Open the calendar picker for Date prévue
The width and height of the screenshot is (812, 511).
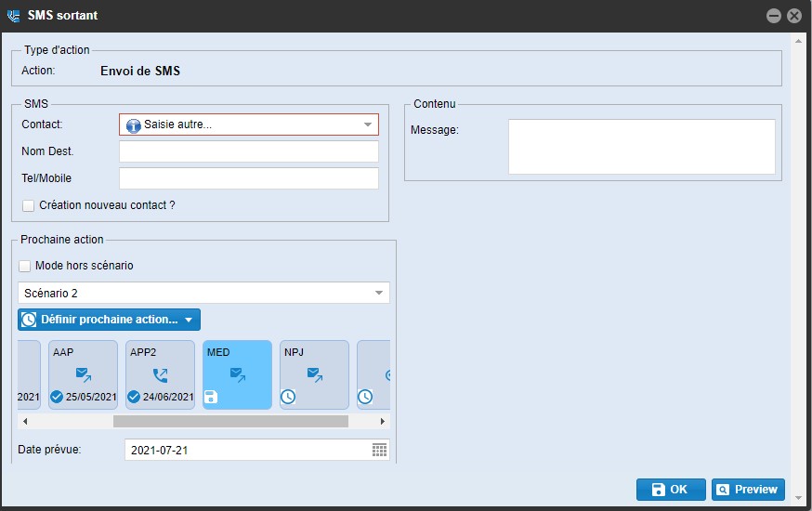pos(379,451)
